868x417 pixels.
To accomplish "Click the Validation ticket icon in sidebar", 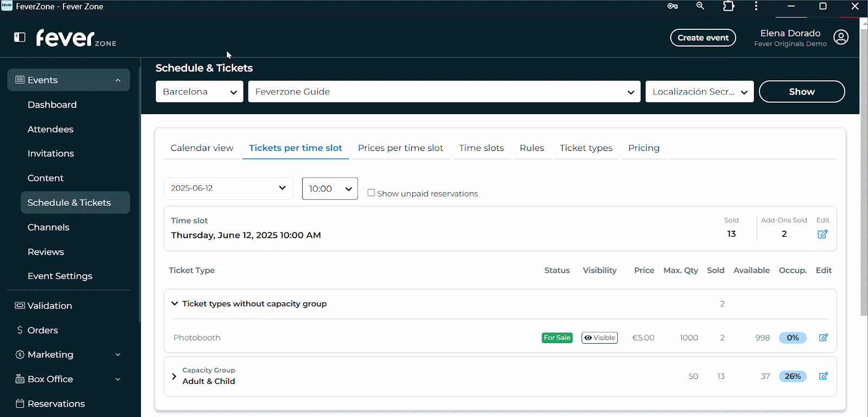I will 20,306.
